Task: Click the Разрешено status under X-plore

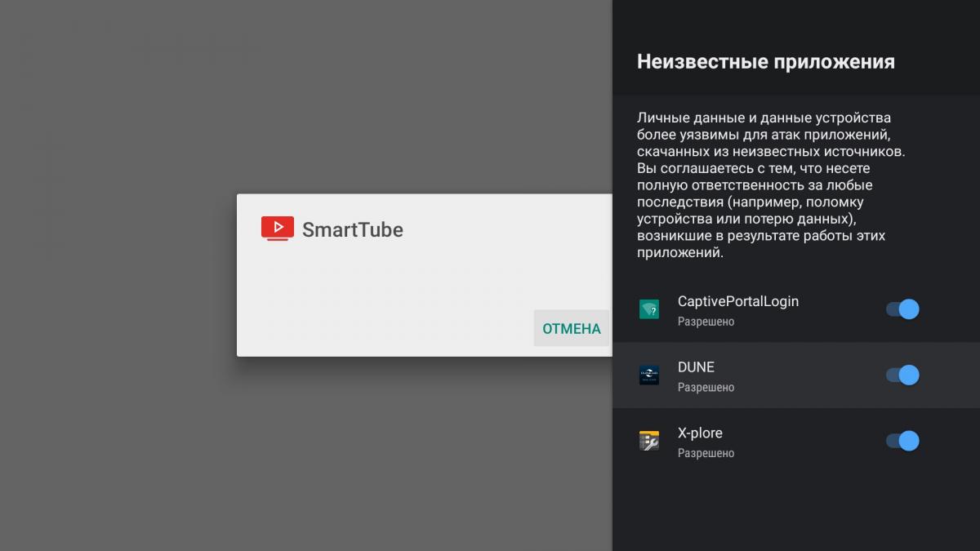Action: [706, 453]
